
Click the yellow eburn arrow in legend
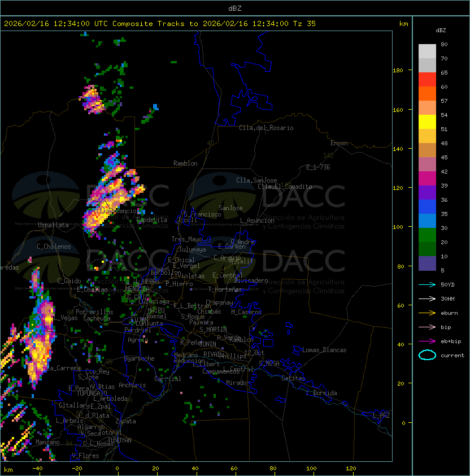[x=427, y=313]
